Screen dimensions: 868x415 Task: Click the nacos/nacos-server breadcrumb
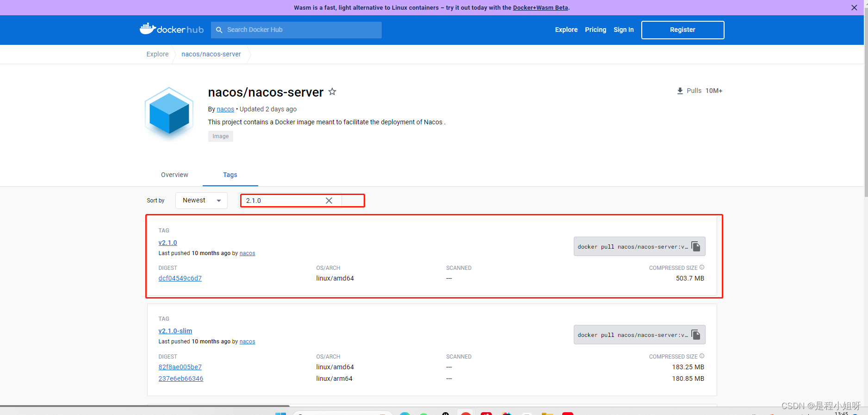211,54
